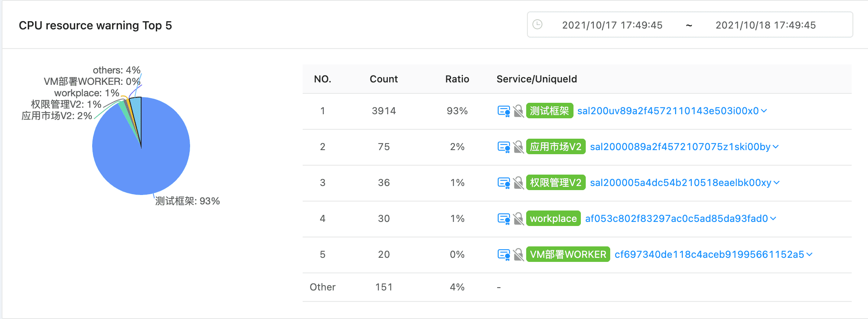
Task: Click the certificate icon in the VM部署WORKER row
Action: click(504, 255)
